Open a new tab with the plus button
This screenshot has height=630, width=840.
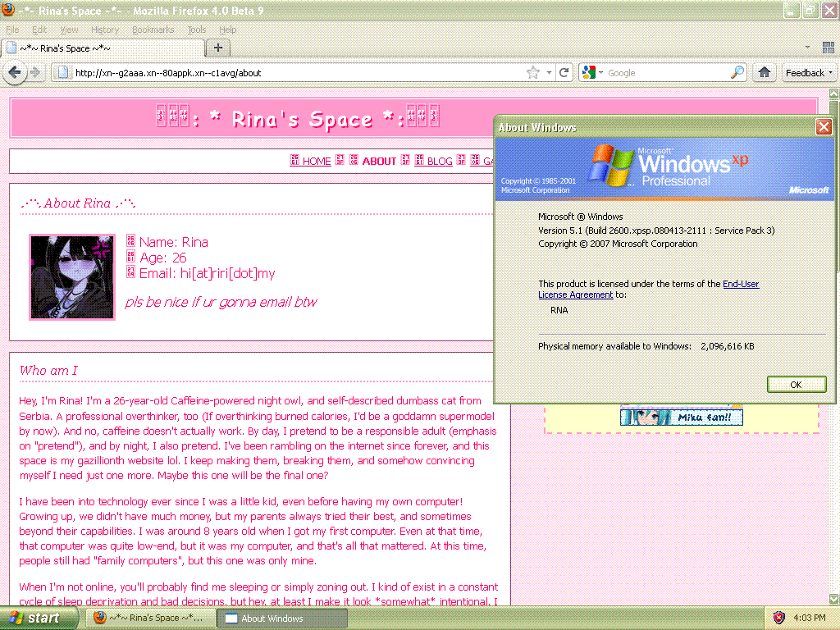click(217, 48)
